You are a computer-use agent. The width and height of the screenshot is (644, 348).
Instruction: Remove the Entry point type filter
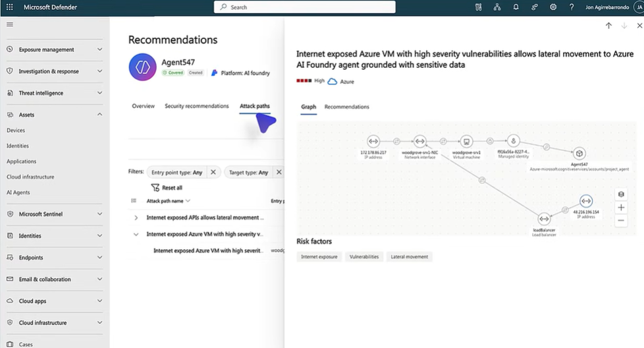pos(213,172)
